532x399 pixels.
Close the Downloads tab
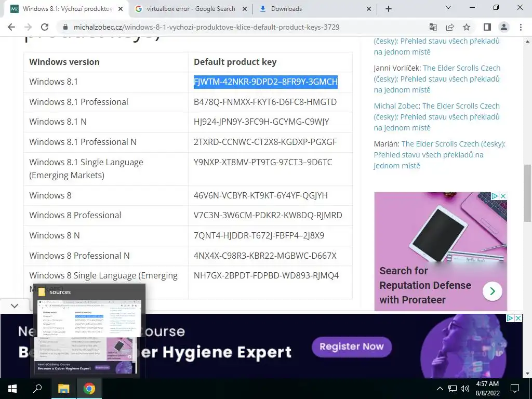(x=369, y=9)
